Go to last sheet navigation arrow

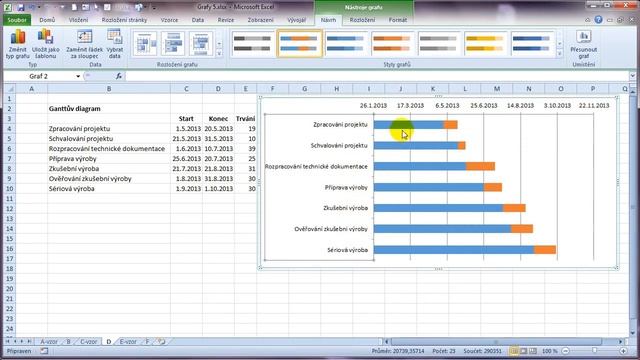click(x=29, y=341)
